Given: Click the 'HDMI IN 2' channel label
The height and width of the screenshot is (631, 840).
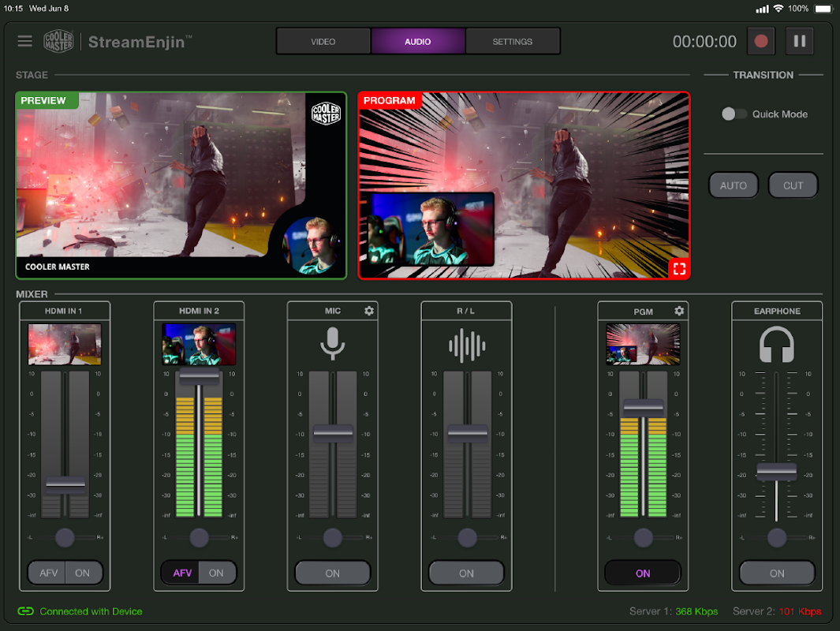Looking at the screenshot, I should (200, 311).
